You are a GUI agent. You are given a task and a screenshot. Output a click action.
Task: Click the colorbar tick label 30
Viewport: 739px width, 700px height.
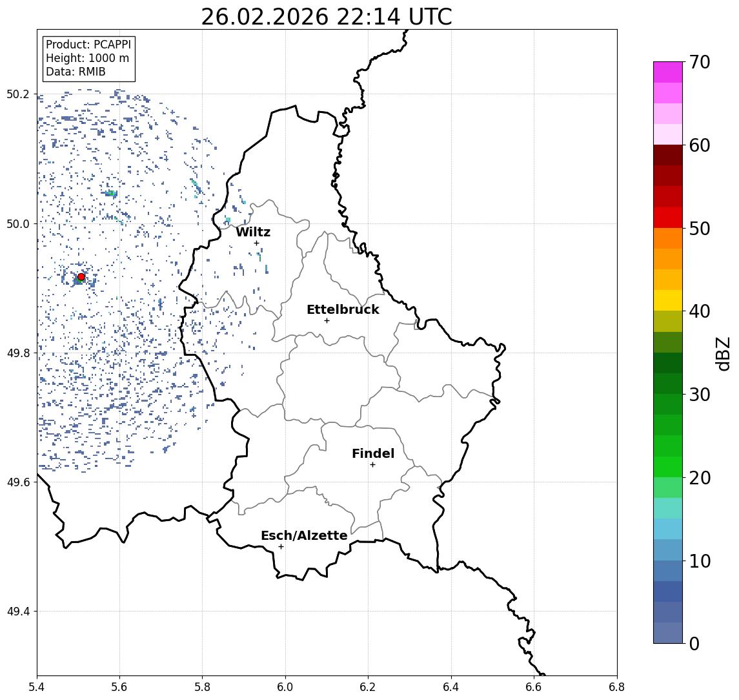(700, 395)
